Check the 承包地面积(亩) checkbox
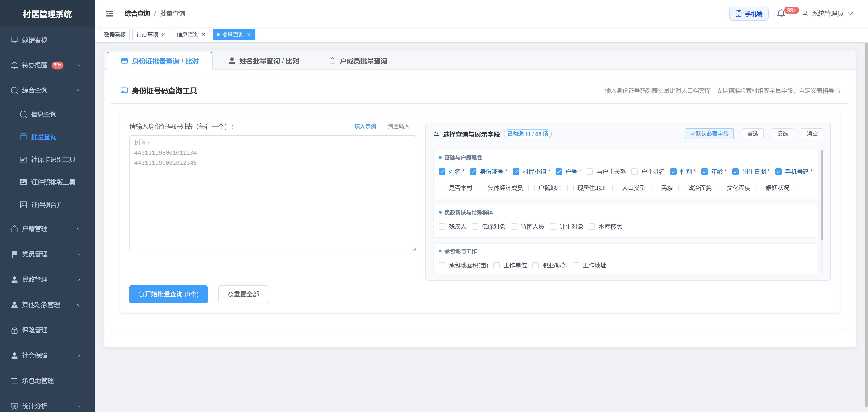Viewport: 868px width, 412px height. (442, 266)
